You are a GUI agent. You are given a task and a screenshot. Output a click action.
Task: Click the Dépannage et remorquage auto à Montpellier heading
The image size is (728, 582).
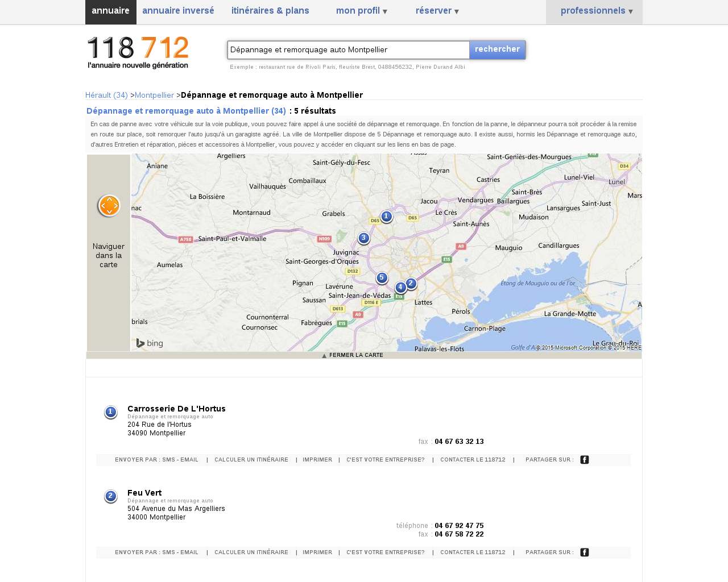[x=186, y=111]
